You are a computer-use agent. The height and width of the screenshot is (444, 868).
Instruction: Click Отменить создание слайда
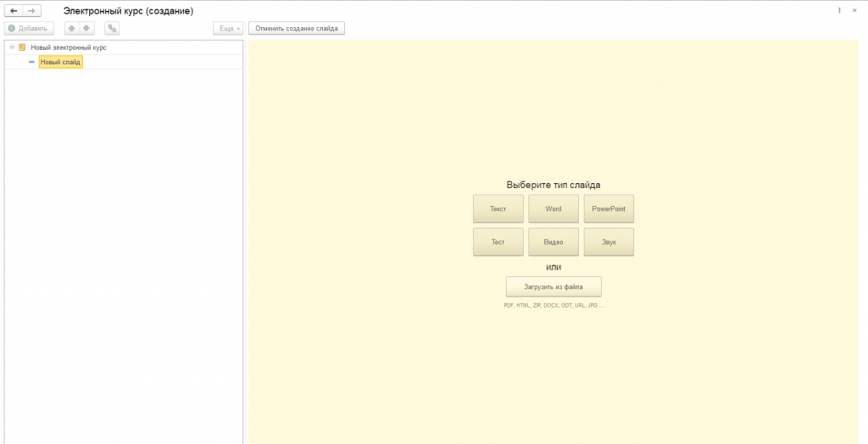297,28
